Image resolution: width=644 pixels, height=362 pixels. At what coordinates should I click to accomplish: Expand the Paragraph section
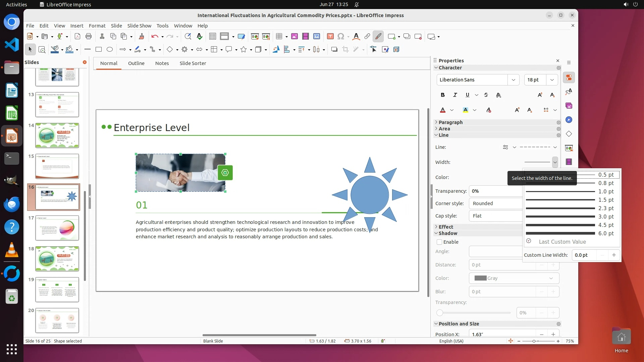450,122
